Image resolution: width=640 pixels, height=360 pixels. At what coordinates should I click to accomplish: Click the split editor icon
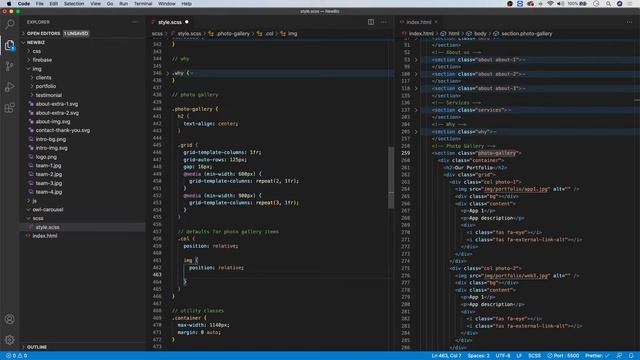[371, 22]
